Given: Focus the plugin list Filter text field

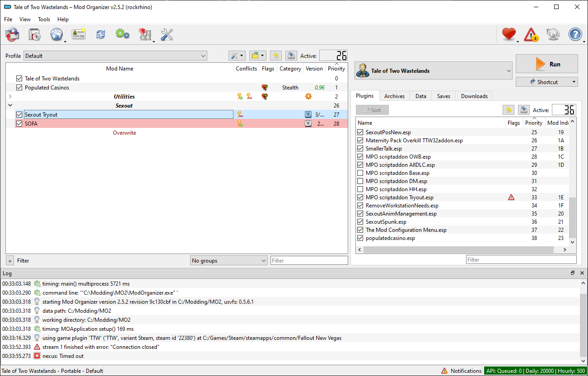Looking at the screenshot, I should point(521,260).
